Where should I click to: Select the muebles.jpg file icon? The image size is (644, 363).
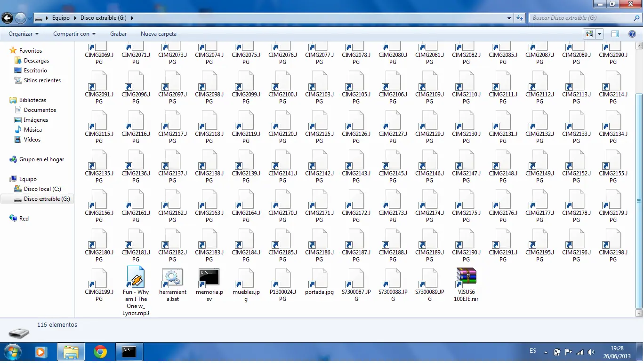(x=246, y=277)
